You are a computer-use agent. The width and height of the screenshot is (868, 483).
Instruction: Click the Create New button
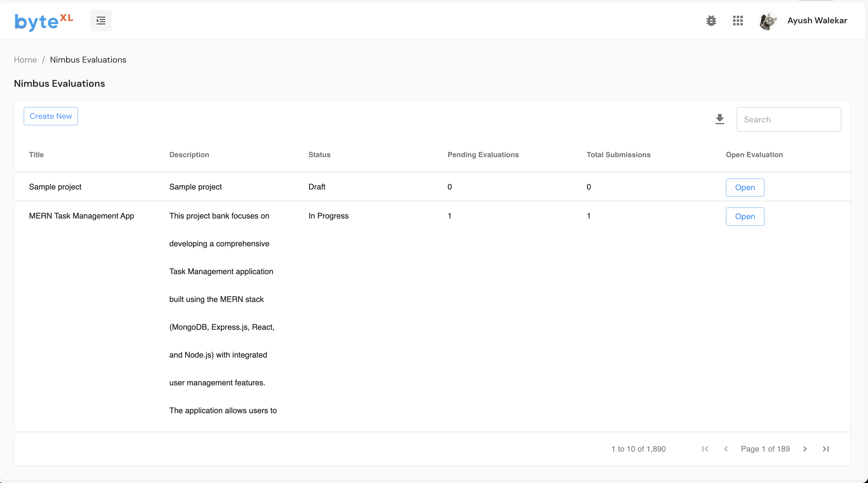(x=51, y=116)
